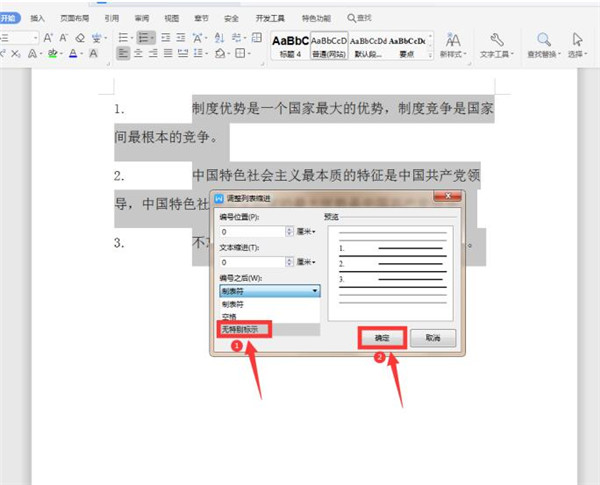The height and width of the screenshot is (485, 600).
Task: Click the 编号位置 value input field
Action: [250, 232]
